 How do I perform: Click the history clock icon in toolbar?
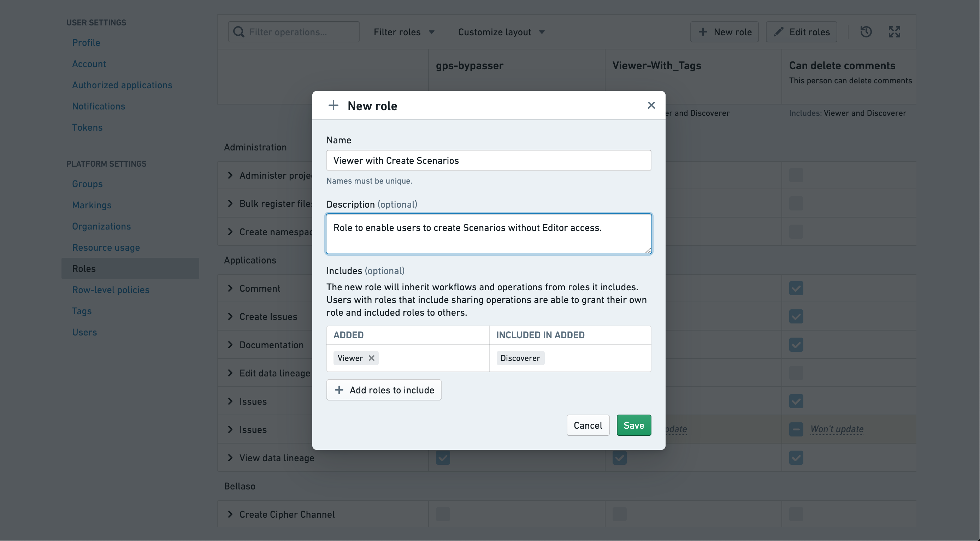pyautogui.click(x=866, y=32)
